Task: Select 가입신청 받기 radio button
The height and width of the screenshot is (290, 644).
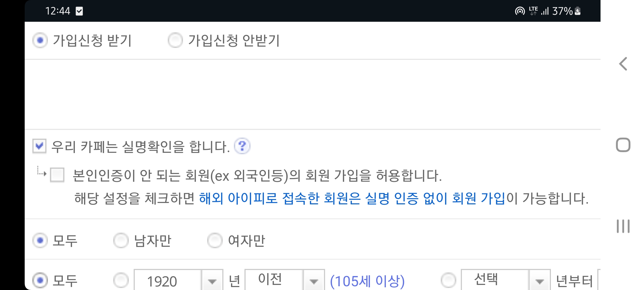Action: 40,40
